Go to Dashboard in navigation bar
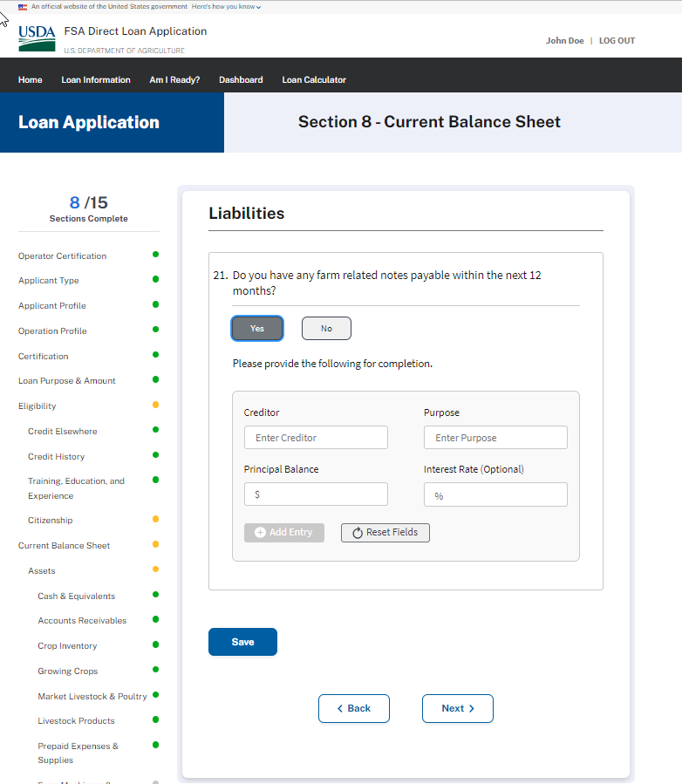682x784 pixels. pos(241,79)
